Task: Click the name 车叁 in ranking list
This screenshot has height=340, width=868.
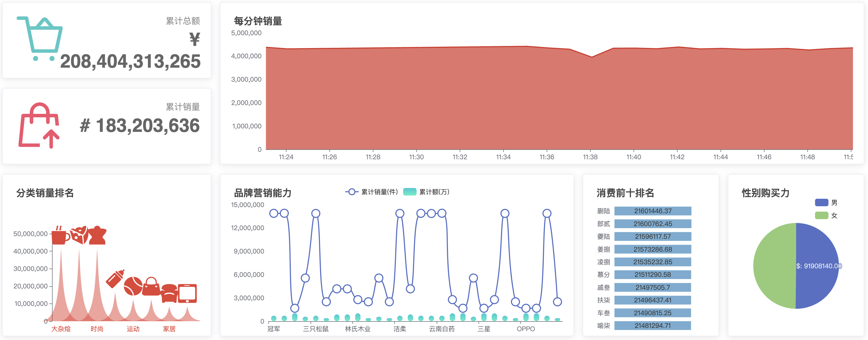Action: pyautogui.click(x=604, y=313)
